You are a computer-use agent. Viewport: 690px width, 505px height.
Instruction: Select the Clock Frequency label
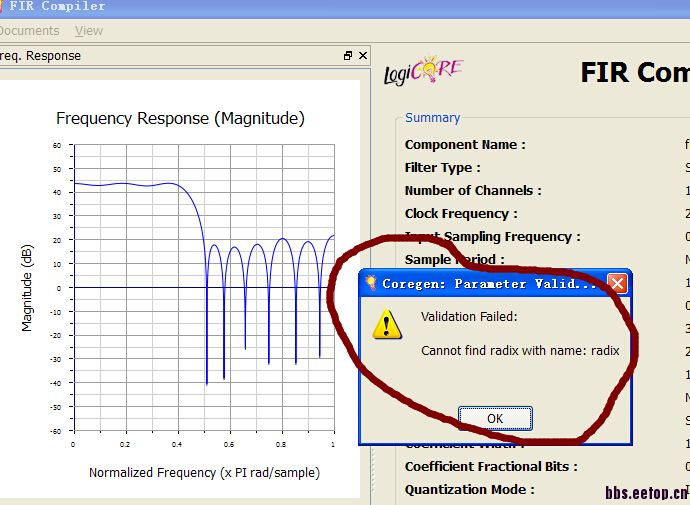(461, 214)
